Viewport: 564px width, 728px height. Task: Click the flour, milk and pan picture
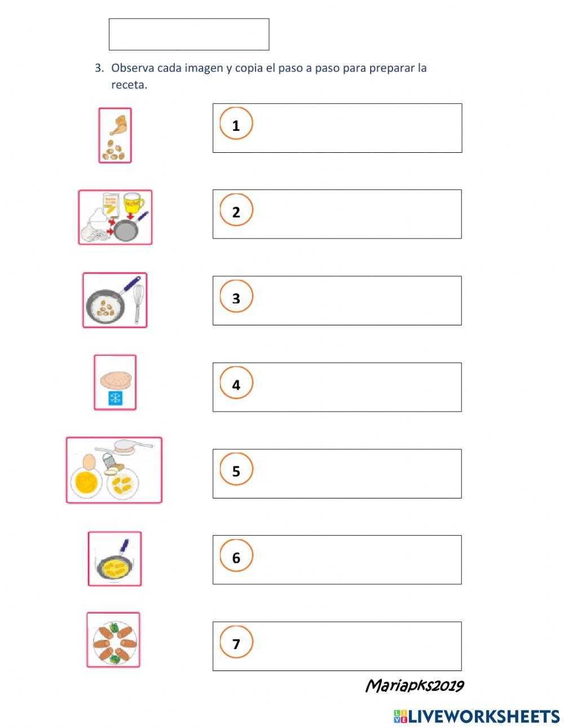pyautogui.click(x=115, y=217)
